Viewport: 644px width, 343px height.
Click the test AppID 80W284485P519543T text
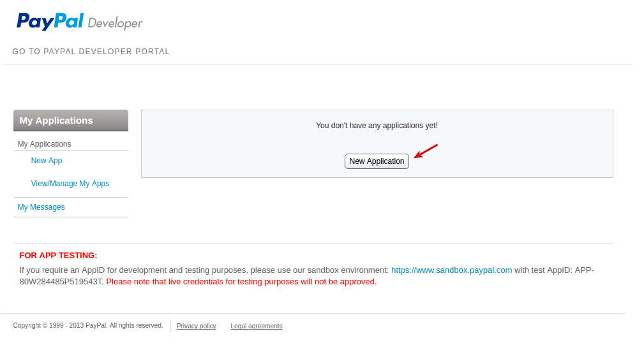coord(61,282)
